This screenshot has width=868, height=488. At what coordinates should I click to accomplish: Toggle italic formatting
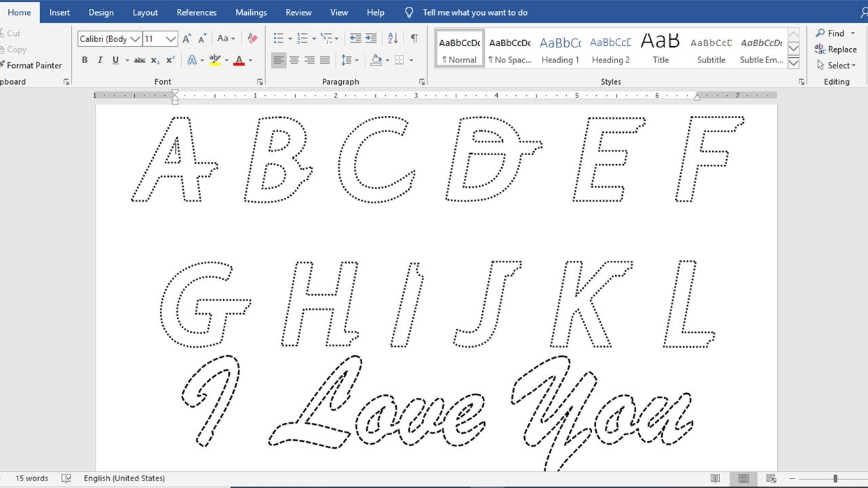100,60
